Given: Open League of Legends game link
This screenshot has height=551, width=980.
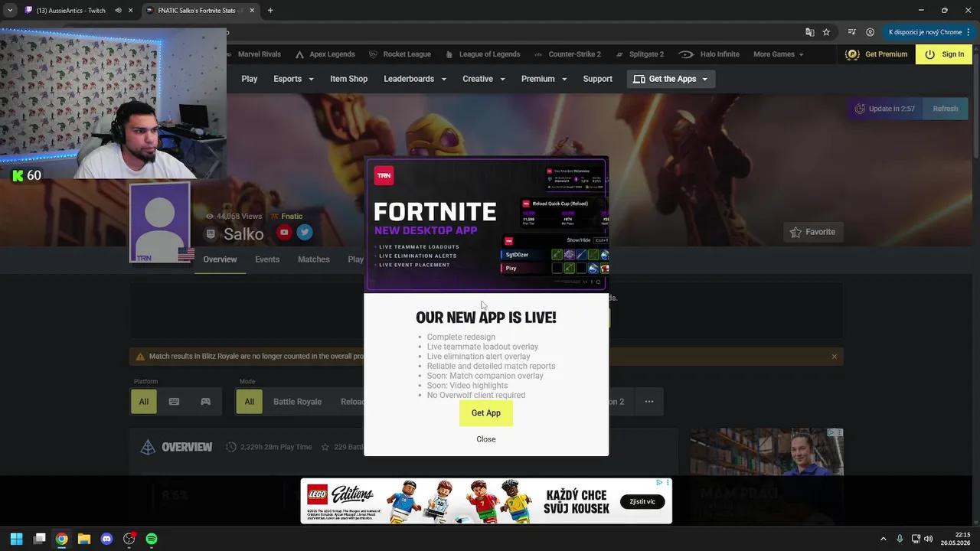Looking at the screenshot, I should point(482,54).
